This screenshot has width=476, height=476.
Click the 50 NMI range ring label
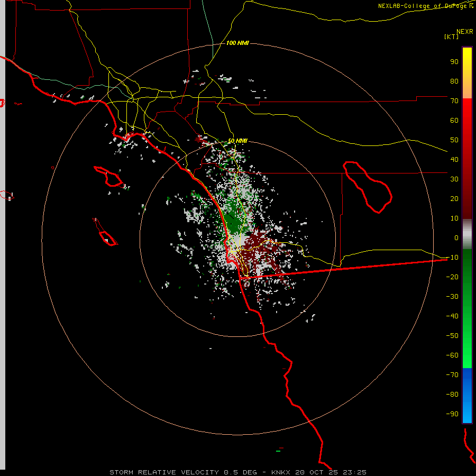pos(237,141)
